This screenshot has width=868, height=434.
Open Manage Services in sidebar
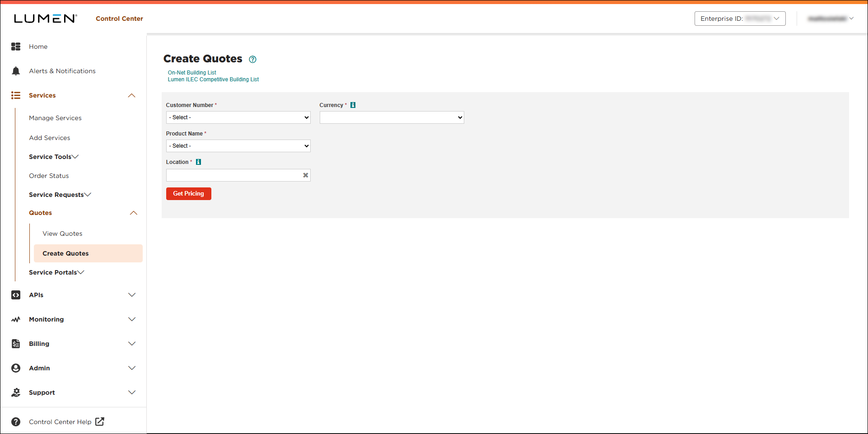[x=55, y=118]
